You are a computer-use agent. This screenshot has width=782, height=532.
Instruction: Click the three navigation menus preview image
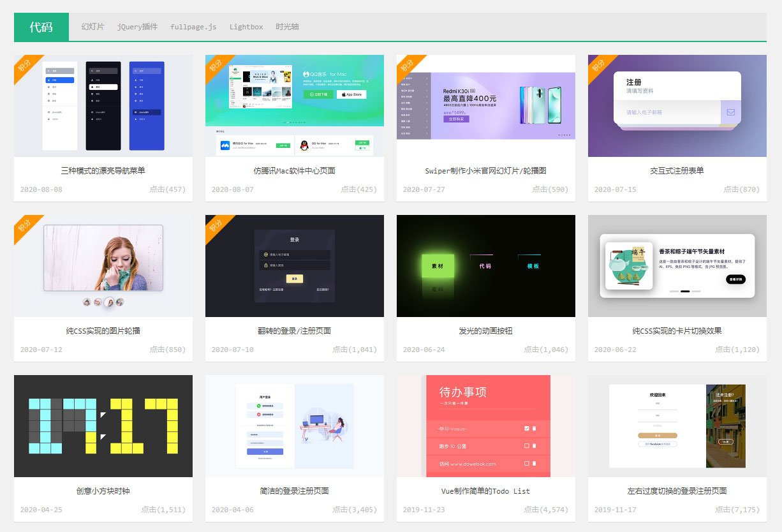[103, 106]
